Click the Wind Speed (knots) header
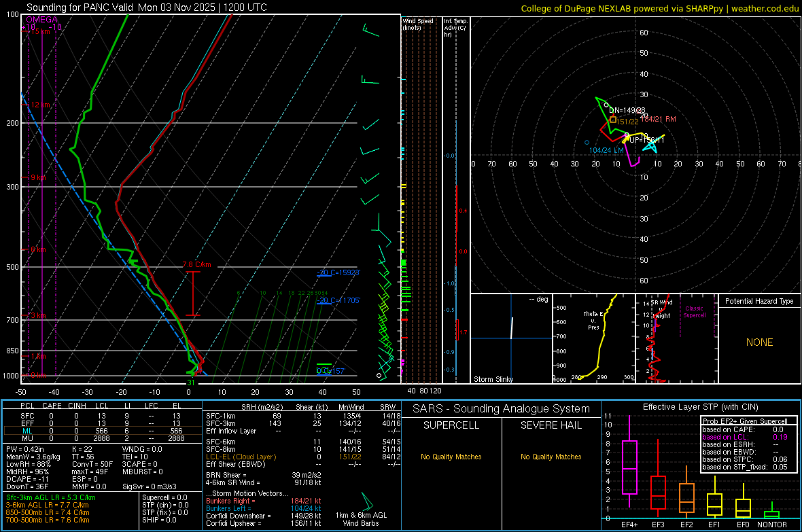The image size is (802, 532). [x=418, y=24]
